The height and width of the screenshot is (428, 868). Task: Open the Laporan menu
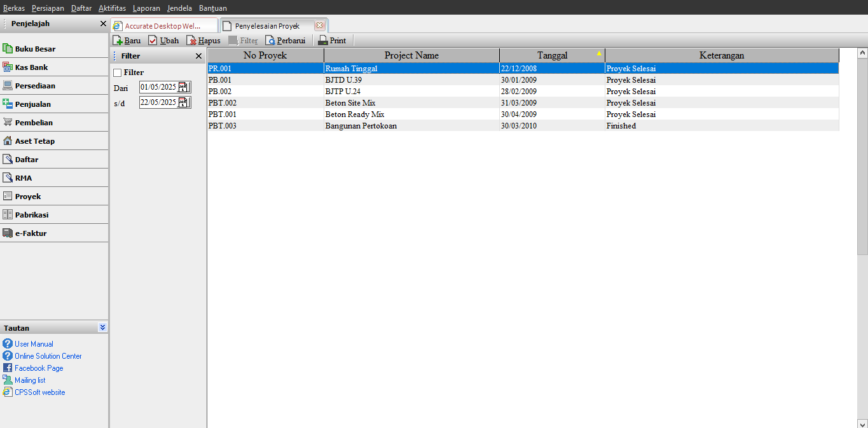tap(146, 8)
